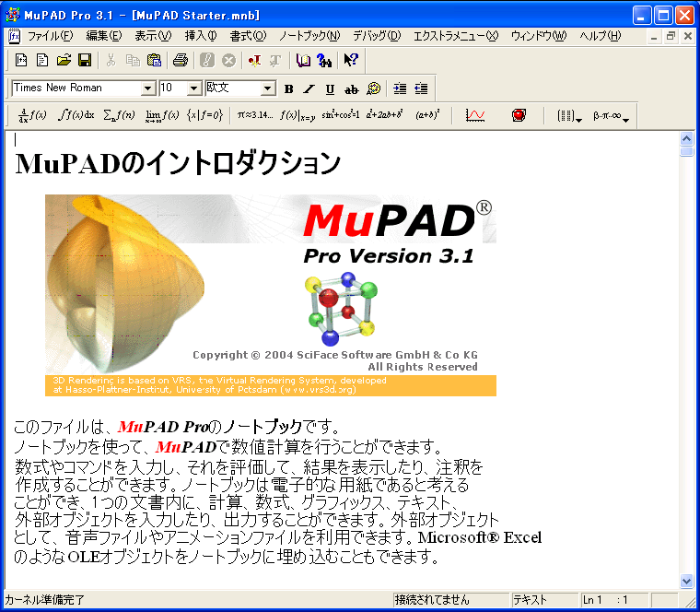Open the 表示(V) menu

pos(153,36)
